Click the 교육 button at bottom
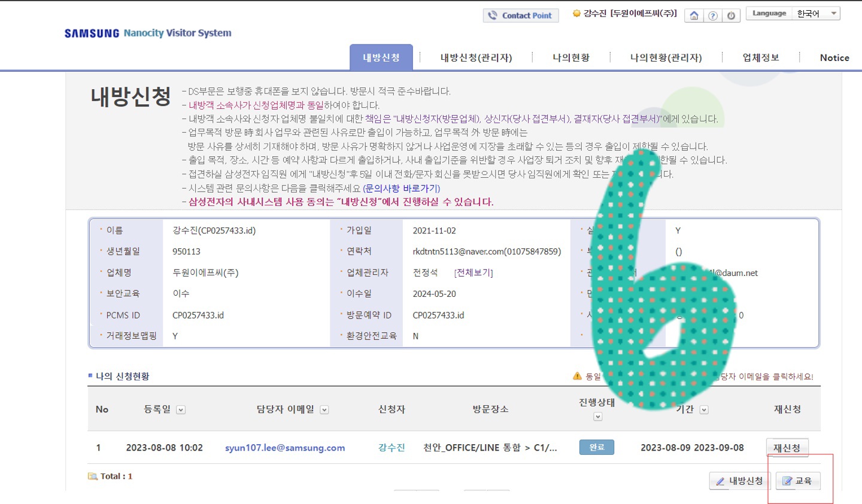Screen dimensions: 862x504 pyautogui.click(x=798, y=481)
